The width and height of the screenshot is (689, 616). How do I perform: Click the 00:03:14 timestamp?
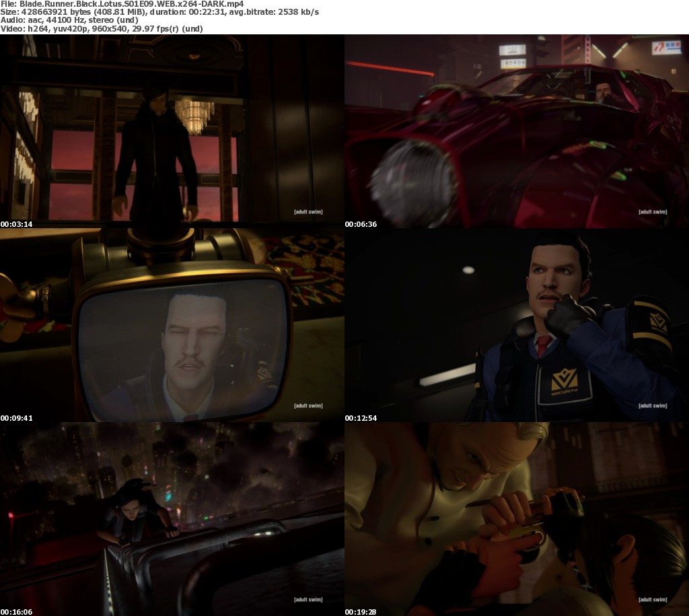click(17, 224)
